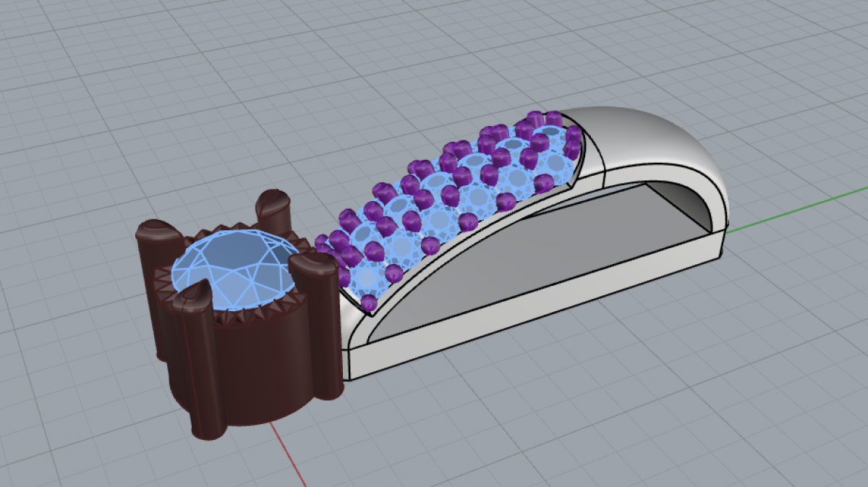Select the large blue center gemstone
868x487 pixels.
coord(234,271)
